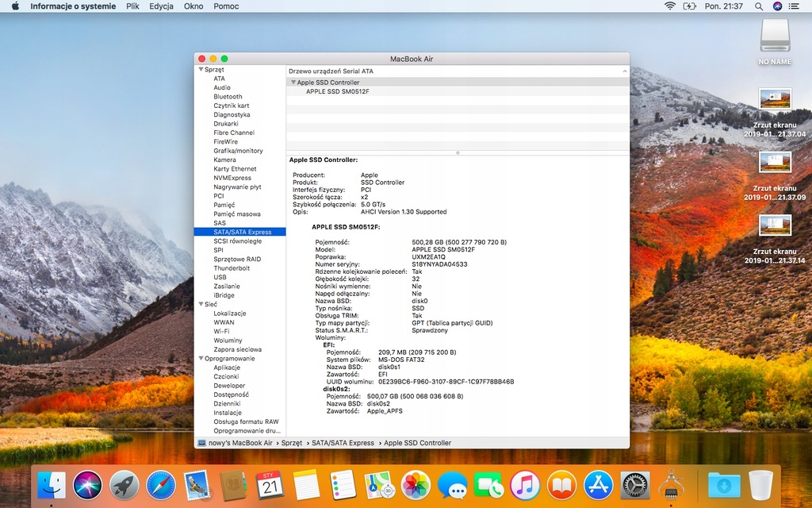Launch Siri from the dock
812x508 pixels.
tap(88, 485)
